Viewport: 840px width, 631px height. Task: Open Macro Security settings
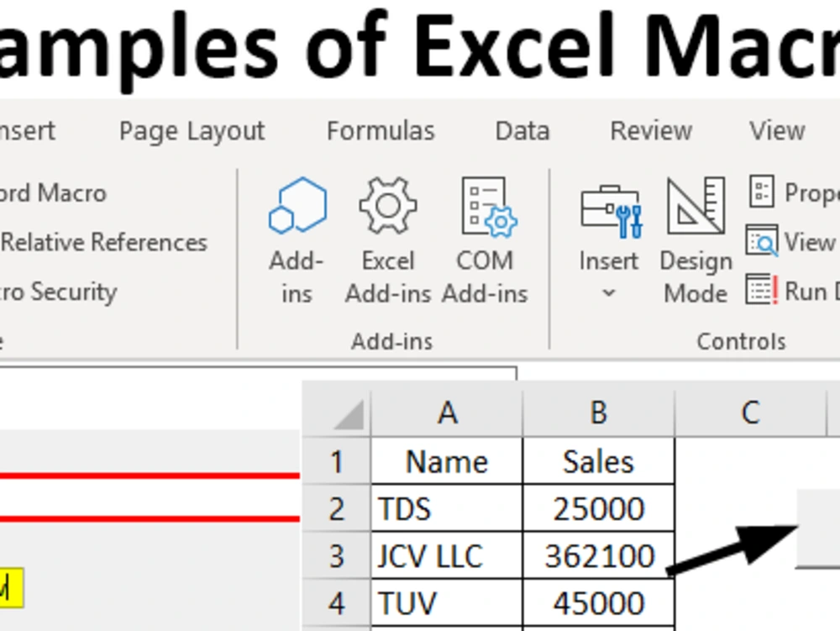pos(58,292)
